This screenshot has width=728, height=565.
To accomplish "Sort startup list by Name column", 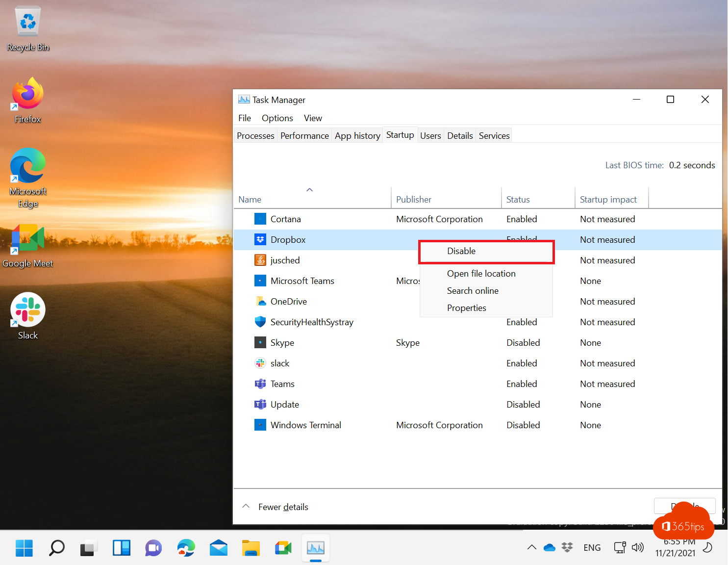I will coord(250,200).
